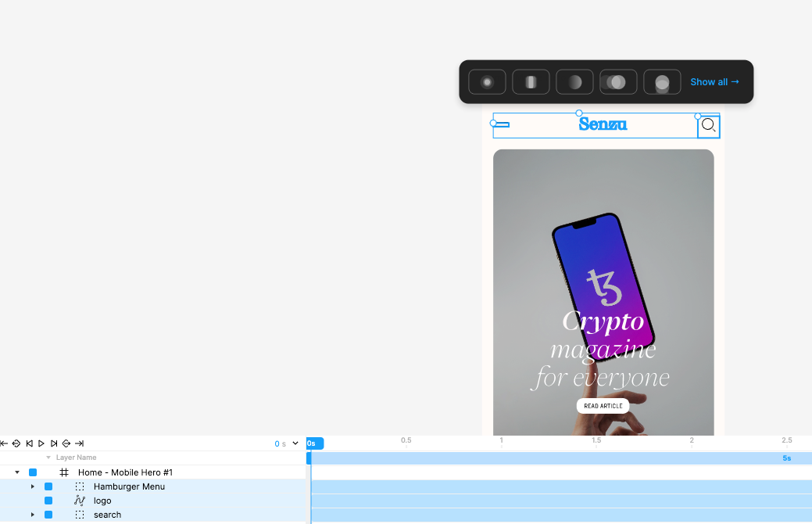Click the blue color tag of Hamburger Menu
Image resolution: width=812 pixels, height=524 pixels.
[x=48, y=486]
